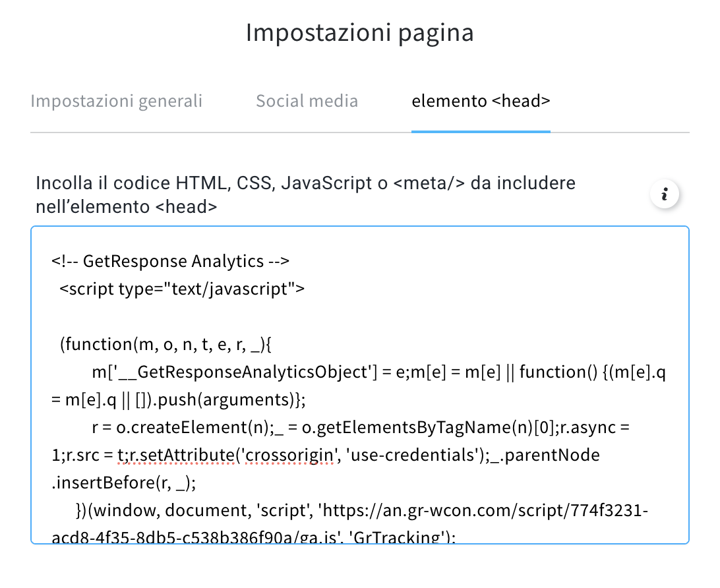Open the Impostazioni generali tab
This screenshot has width=720, height=588.
click(x=116, y=101)
